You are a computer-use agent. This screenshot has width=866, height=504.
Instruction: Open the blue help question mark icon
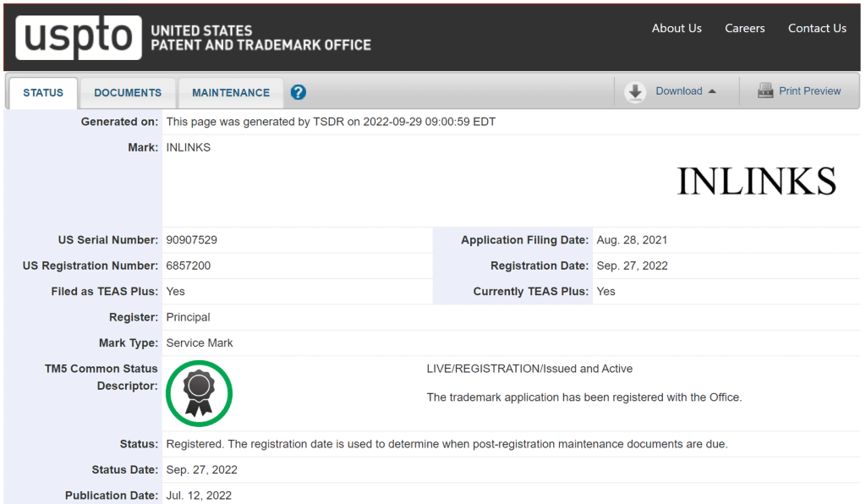click(x=299, y=92)
